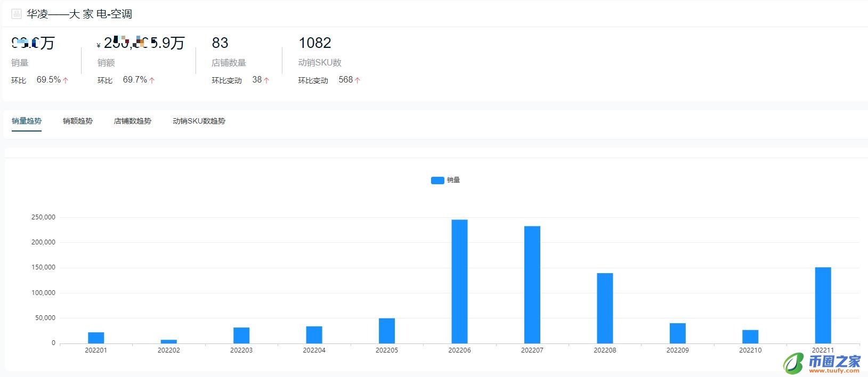Click the 币图之家 watermark logo
Image resolution: width=868 pixels, height=377 pixels.
click(821, 363)
